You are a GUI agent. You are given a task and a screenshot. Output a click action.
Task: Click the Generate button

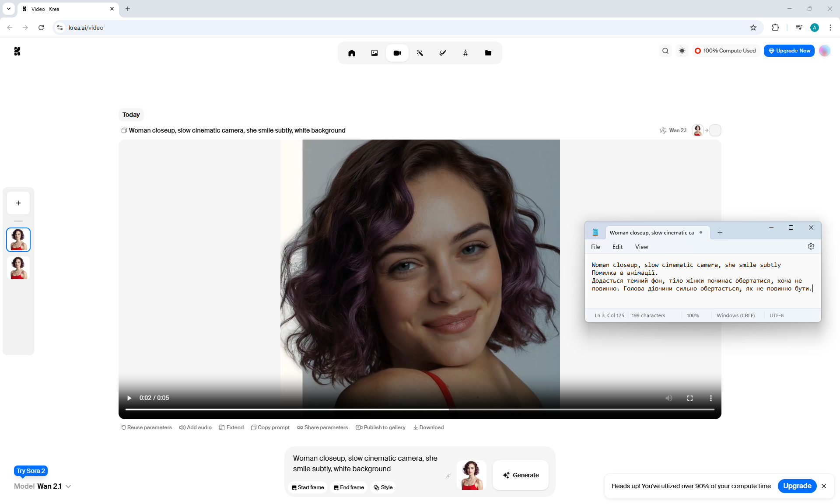click(520, 475)
